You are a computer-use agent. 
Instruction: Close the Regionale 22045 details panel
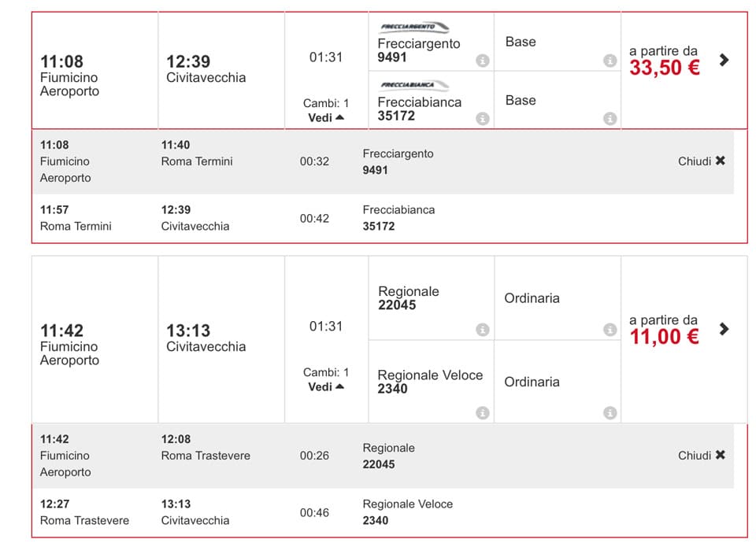[702, 456]
